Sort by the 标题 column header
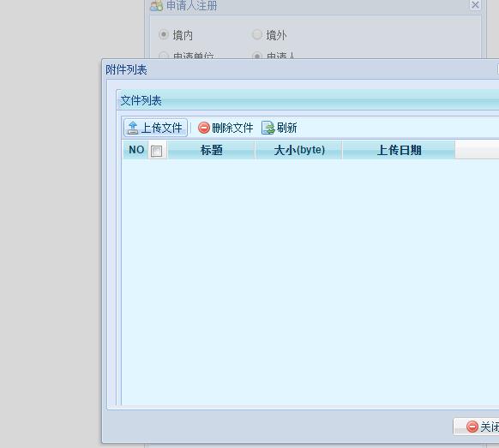Image resolution: width=499 pixels, height=448 pixels. pyautogui.click(x=211, y=150)
